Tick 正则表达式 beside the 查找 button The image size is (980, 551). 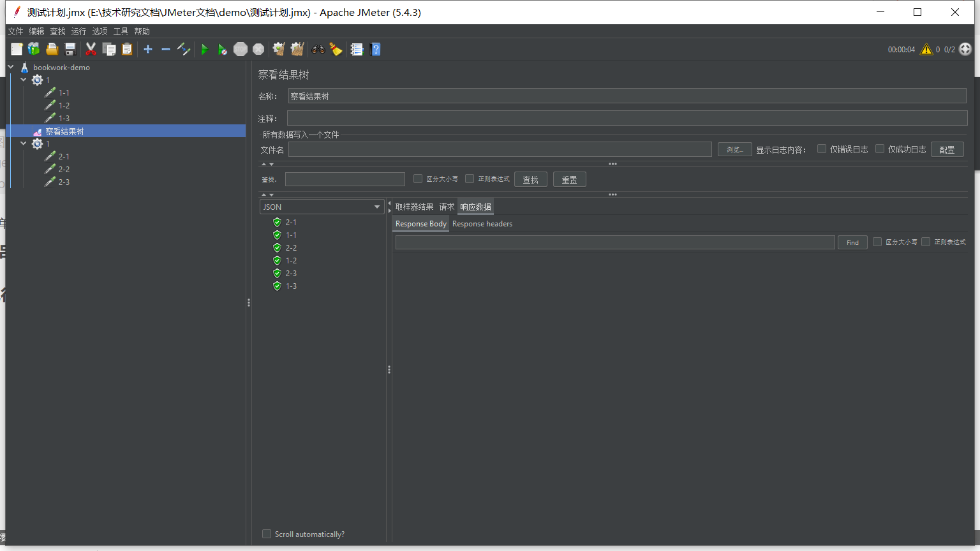(470, 179)
